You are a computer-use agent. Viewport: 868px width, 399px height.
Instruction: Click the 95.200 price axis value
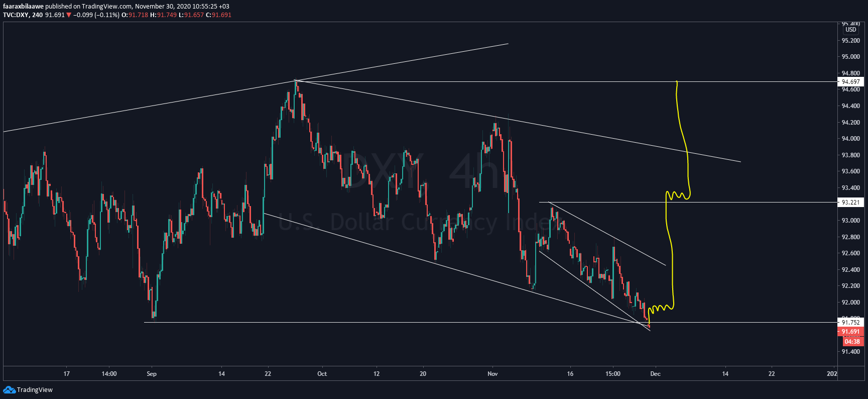pyautogui.click(x=850, y=40)
